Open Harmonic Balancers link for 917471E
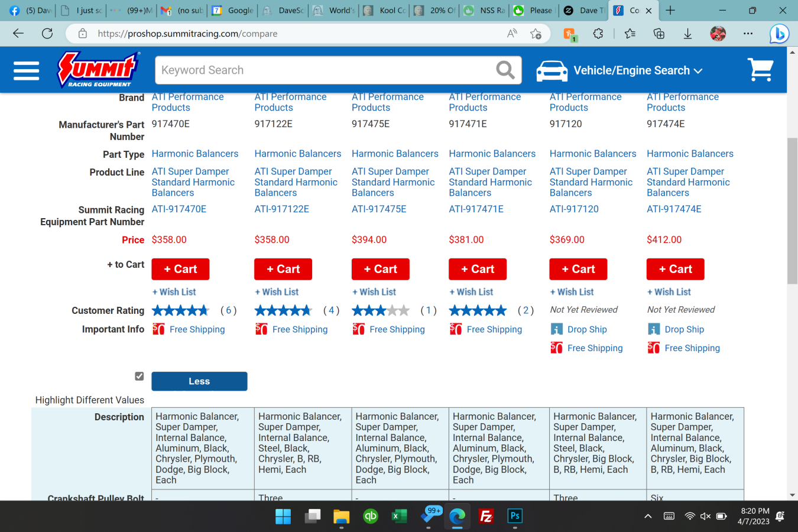 (492, 154)
